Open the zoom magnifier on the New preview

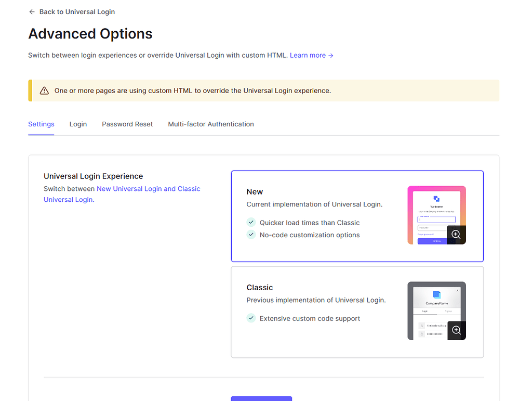[456, 234]
